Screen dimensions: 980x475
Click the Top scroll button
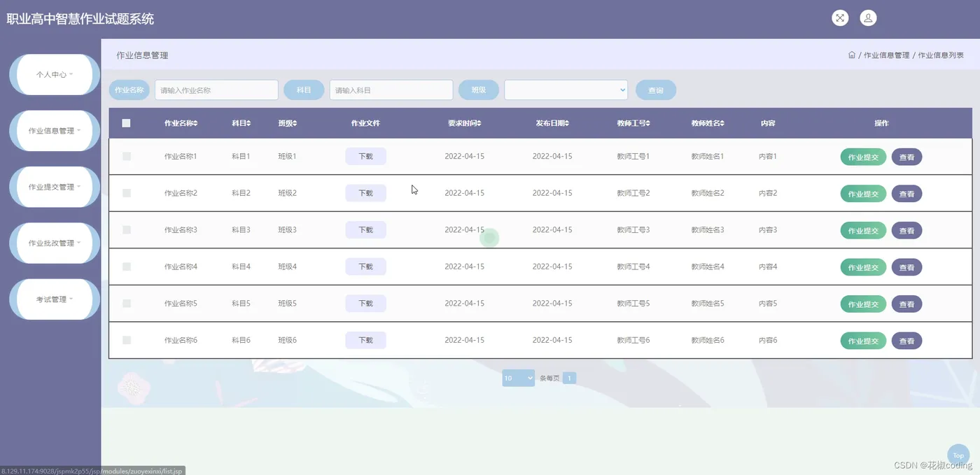(x=958, y=455)
